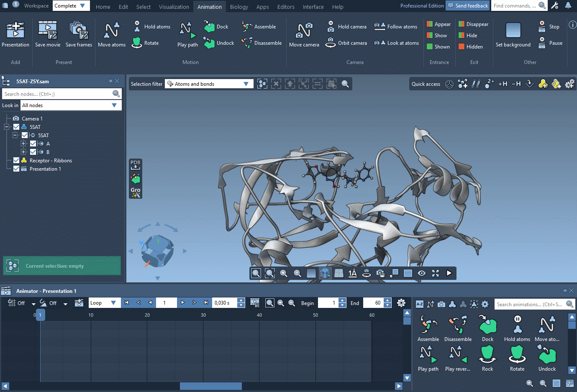
Task: Click the Dock icon in Motion group
Action: (x=210, y=26)
